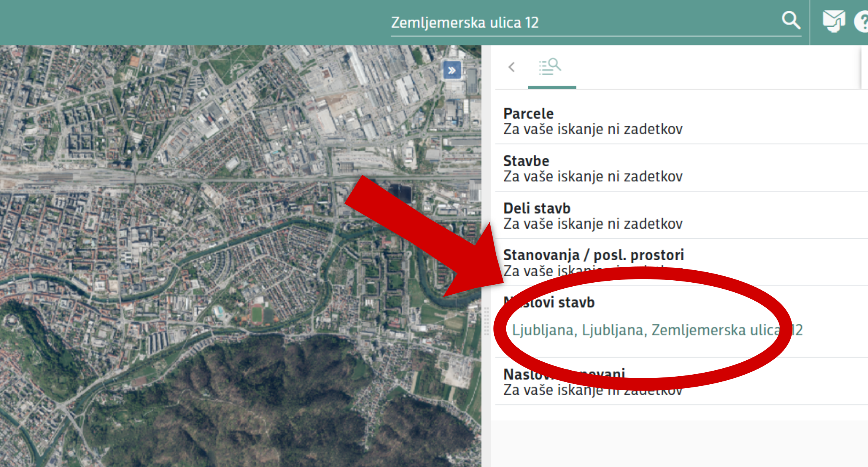Click the magnifier search icon

click(791, 20)
